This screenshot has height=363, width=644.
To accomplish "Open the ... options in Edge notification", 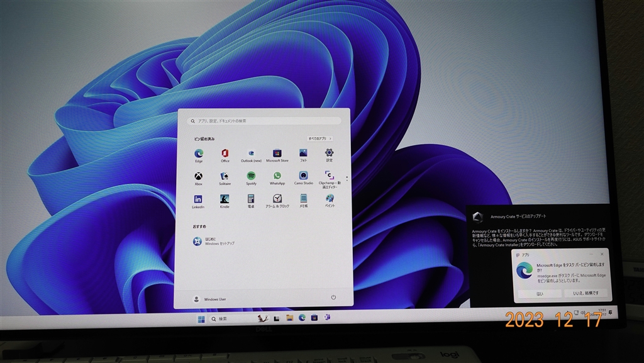I will [x=591, y=254].
